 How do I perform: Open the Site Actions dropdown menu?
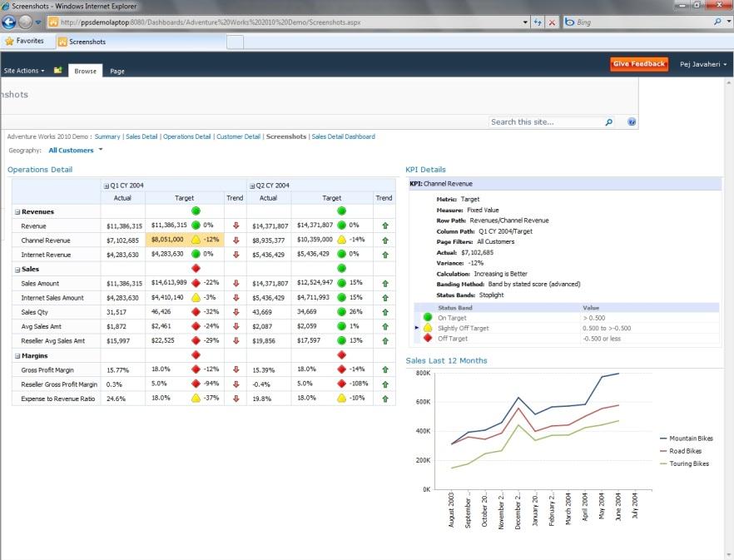click(24, 71)
